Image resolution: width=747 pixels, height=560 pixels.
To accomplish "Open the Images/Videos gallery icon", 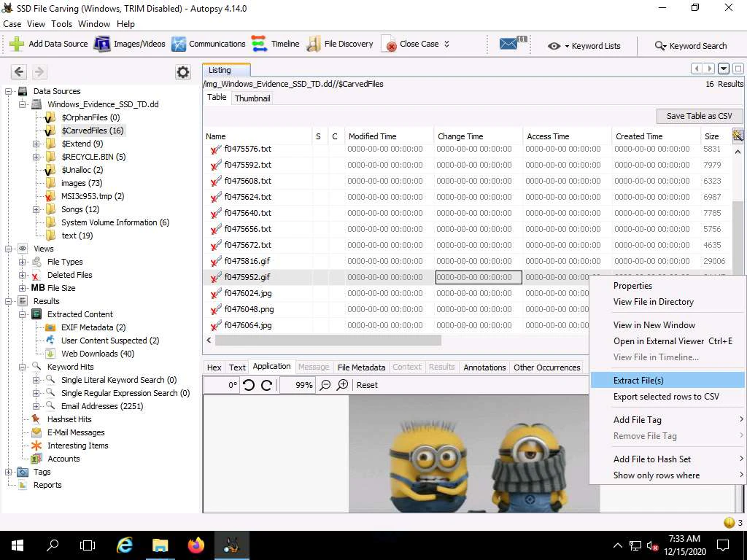I will click(x=102, y=44).
